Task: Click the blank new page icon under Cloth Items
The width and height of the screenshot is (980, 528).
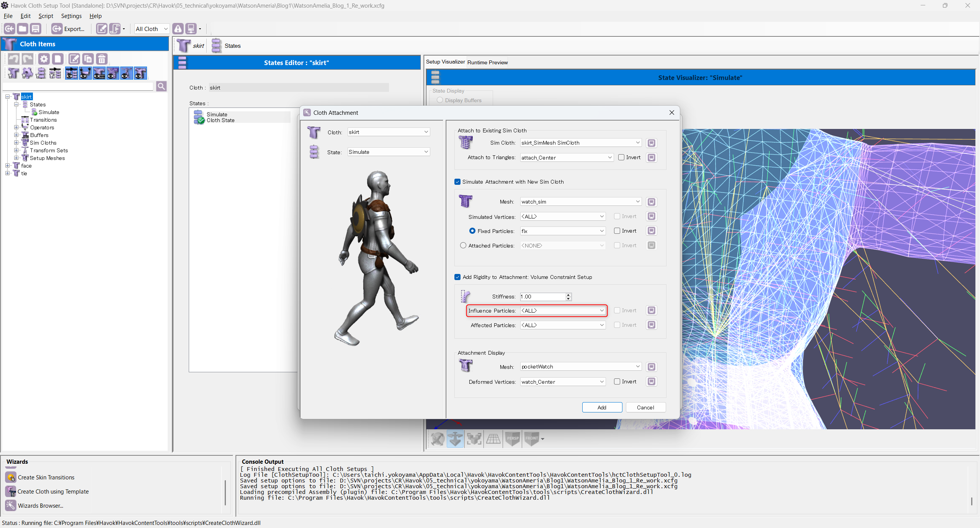Action: coord(58,59)
